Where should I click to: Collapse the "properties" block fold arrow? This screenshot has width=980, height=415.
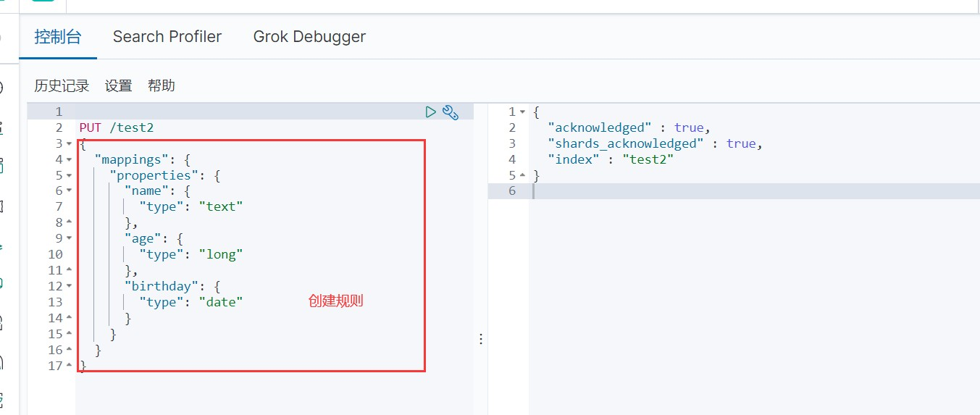click(69, 176)
